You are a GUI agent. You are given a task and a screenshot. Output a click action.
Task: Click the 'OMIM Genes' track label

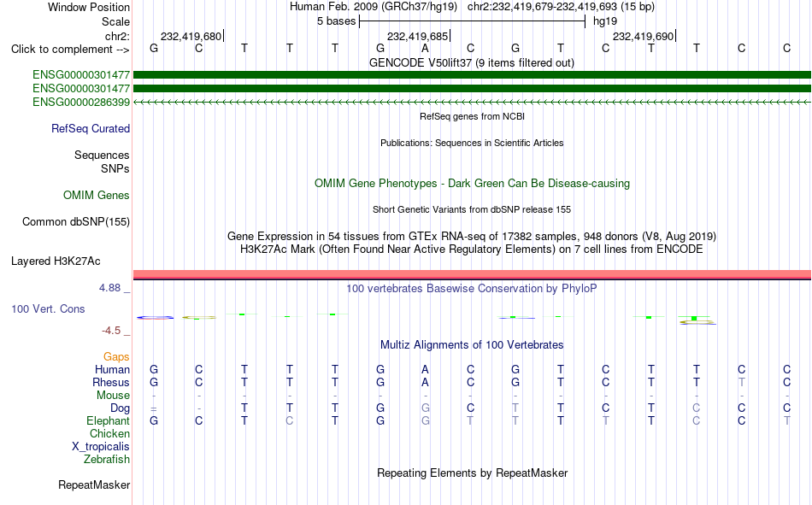coord(97,196)
